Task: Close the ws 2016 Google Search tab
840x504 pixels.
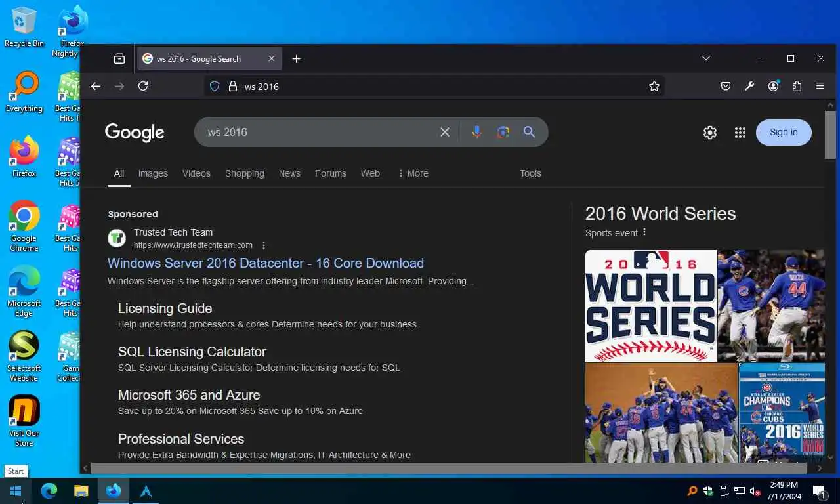Action: (x=272, y=58)
